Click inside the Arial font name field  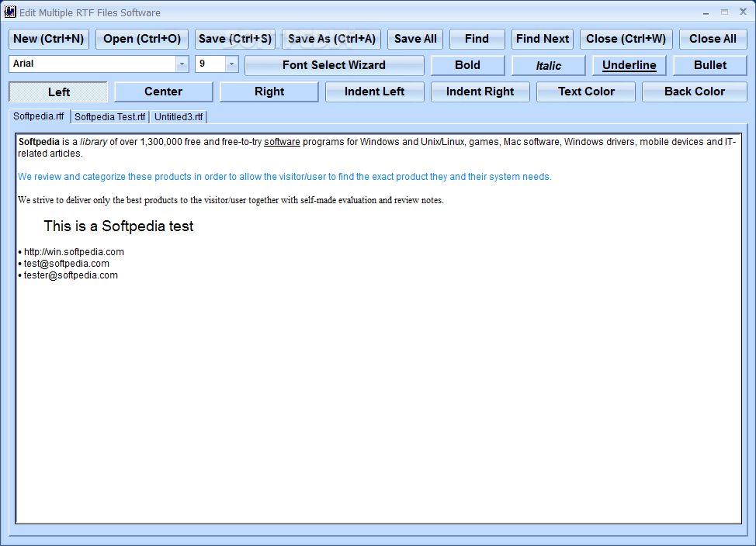92,64
